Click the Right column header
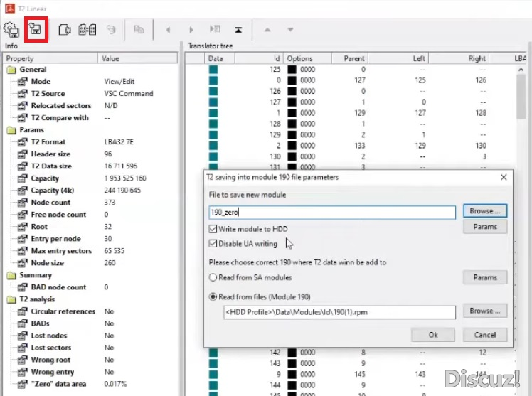This screenshot has height=396, width=532. 459,59
